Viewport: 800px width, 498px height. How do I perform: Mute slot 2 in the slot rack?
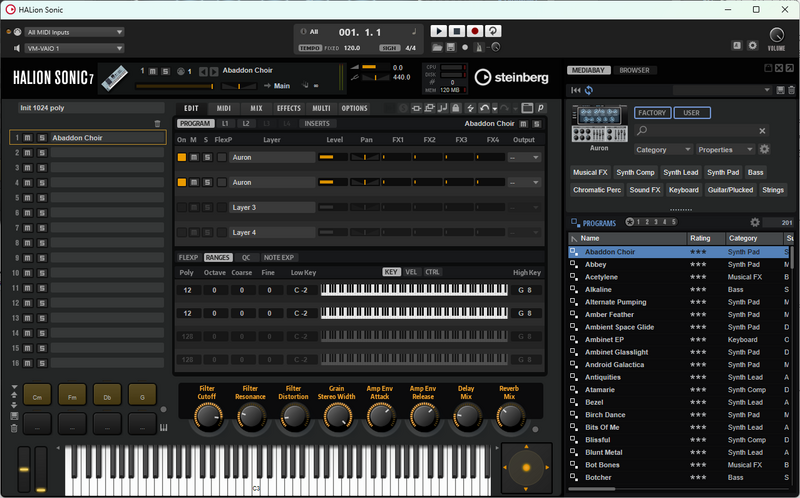(x=28, y=153)
